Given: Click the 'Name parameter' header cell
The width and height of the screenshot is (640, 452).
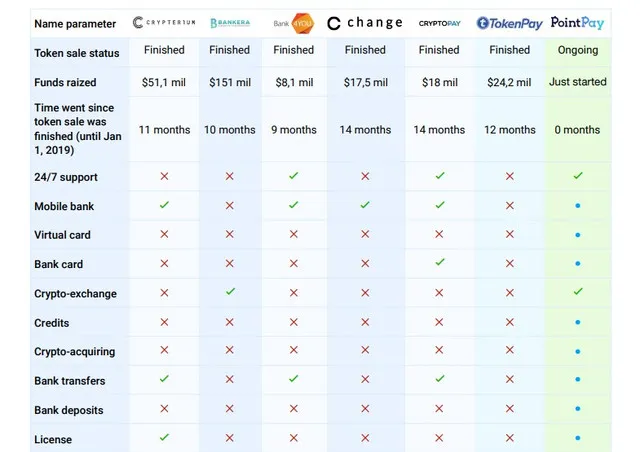Looking at the screenshot, I should [75, 24].
